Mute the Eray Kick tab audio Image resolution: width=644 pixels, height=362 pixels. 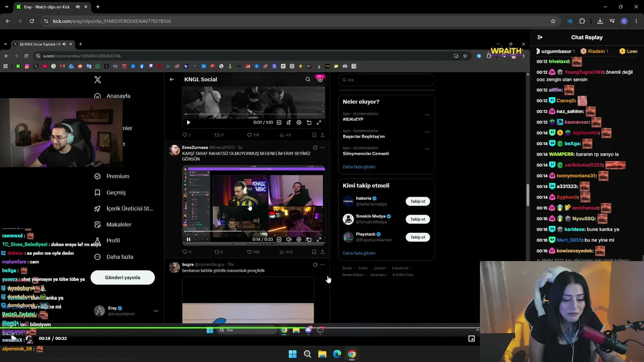pos(77,7)
